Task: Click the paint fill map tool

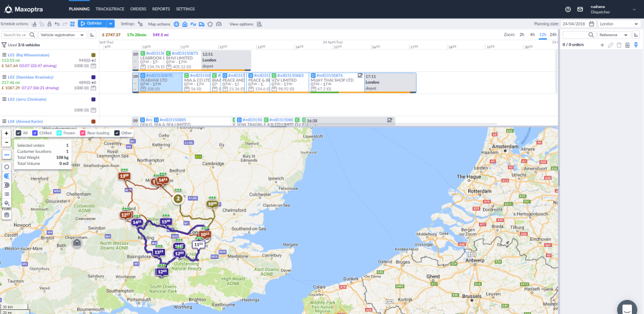Action: (x=7, y=203)
